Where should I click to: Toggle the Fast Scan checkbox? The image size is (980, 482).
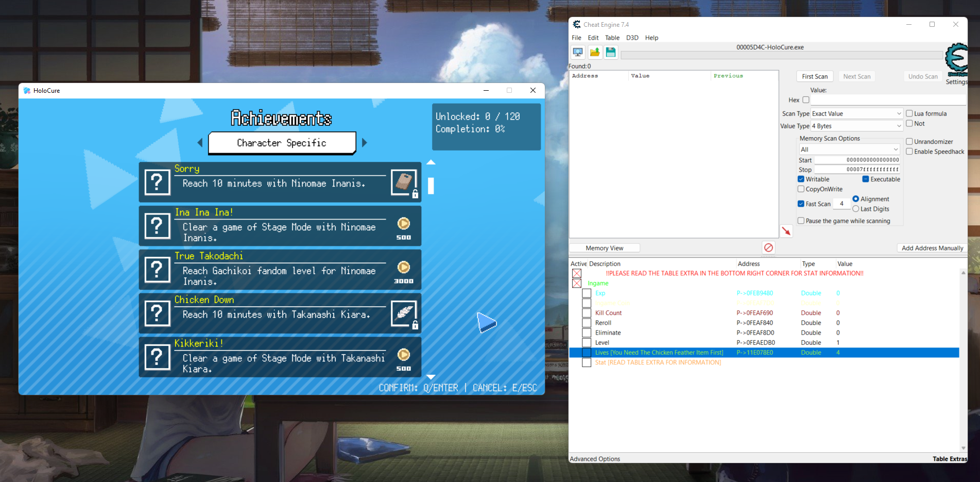tap(801, 204)
